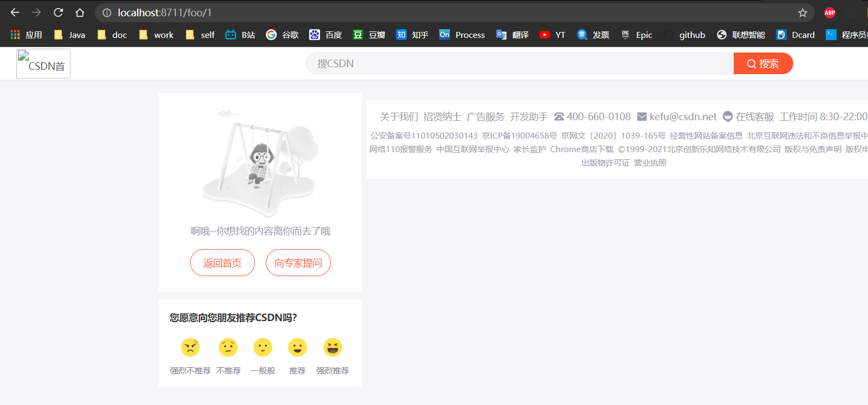Open the 谷歌 bookmark

click(x=282, y=35)
